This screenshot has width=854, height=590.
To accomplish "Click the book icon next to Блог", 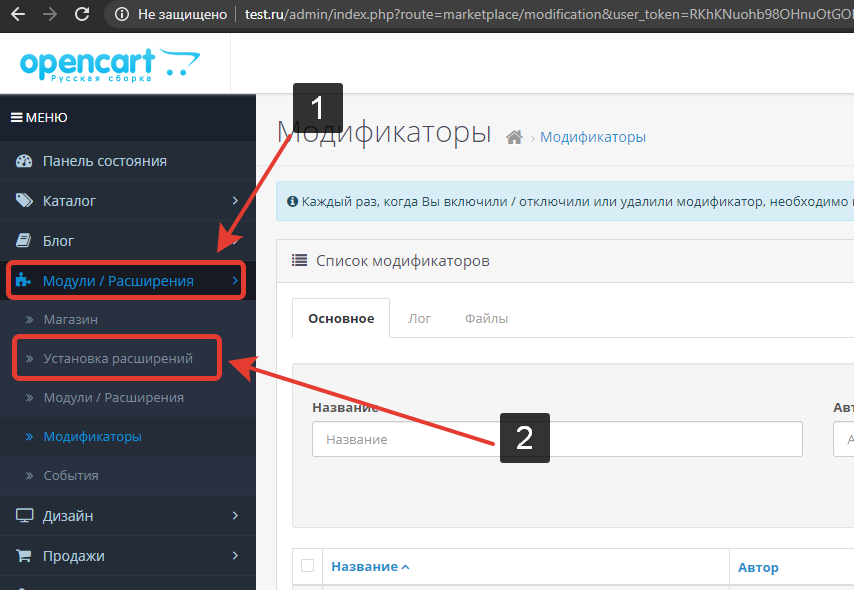I will coord(25,241).
